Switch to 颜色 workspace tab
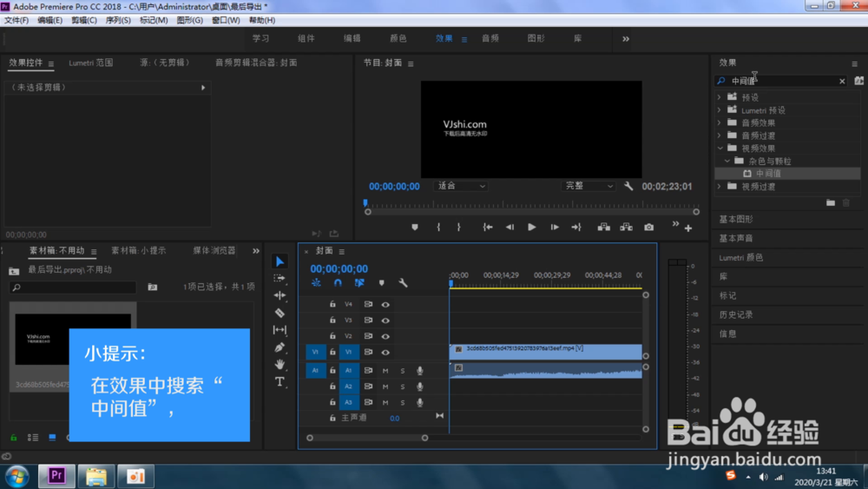This screenshot has width=868, height=489. tap(398, 38)
